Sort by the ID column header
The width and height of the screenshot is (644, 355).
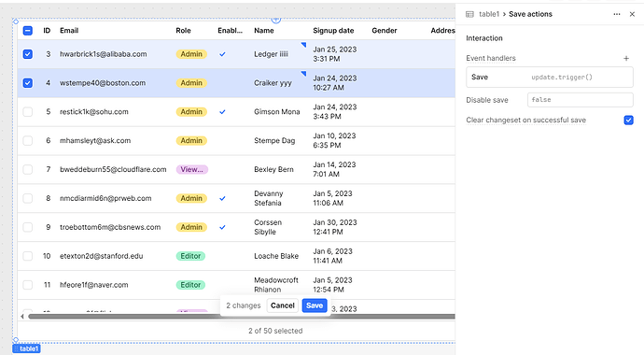click(x=47, y=31)
